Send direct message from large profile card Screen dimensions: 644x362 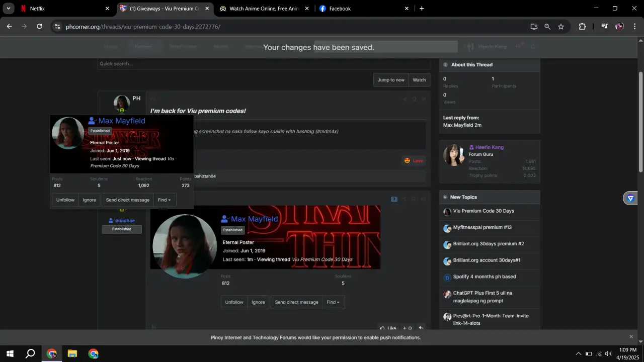(x=297, y=302)
